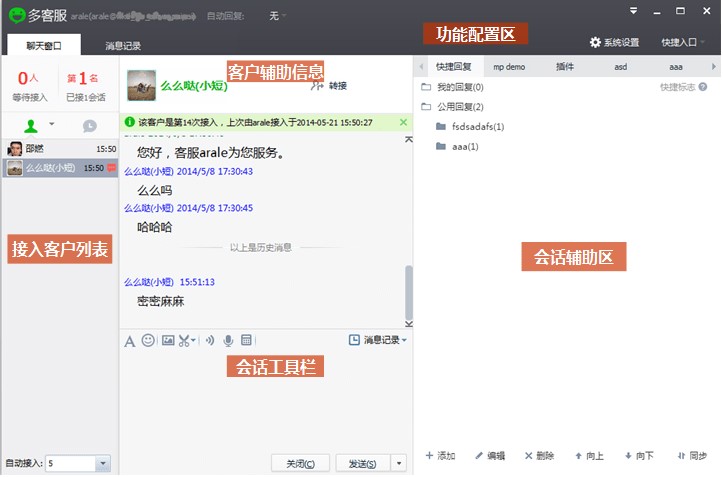Click the scissors screenshot tool

[185, 341]
